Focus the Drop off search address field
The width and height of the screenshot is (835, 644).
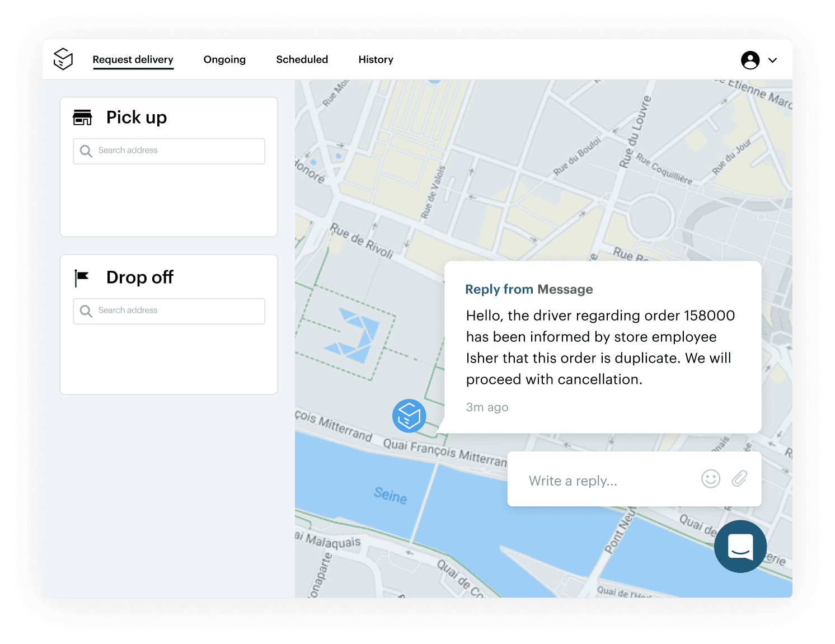pyautogui.click(x=169, y=311)
